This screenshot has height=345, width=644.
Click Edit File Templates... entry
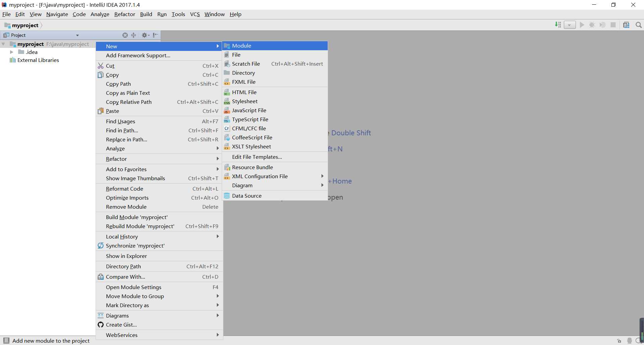(x=275, y=157)
